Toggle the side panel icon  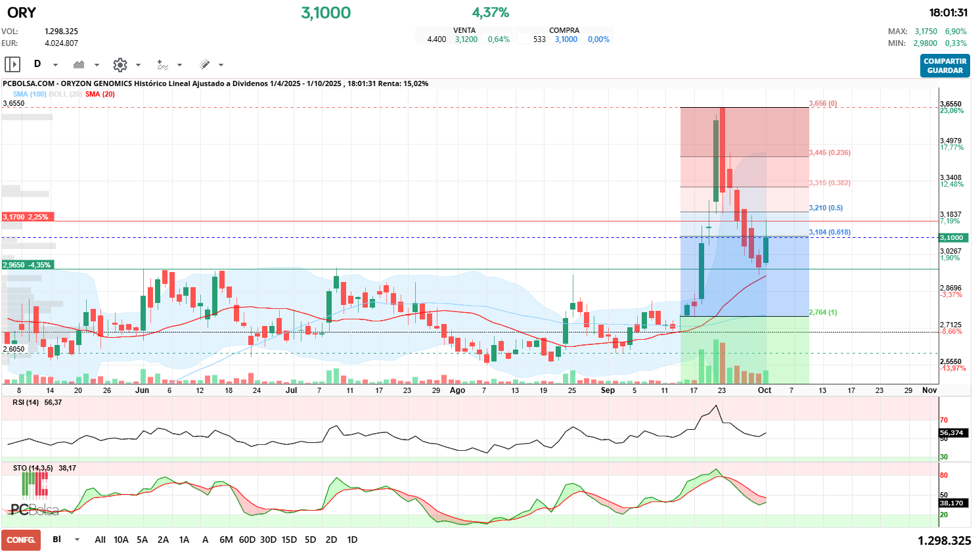tap(12, 64)
